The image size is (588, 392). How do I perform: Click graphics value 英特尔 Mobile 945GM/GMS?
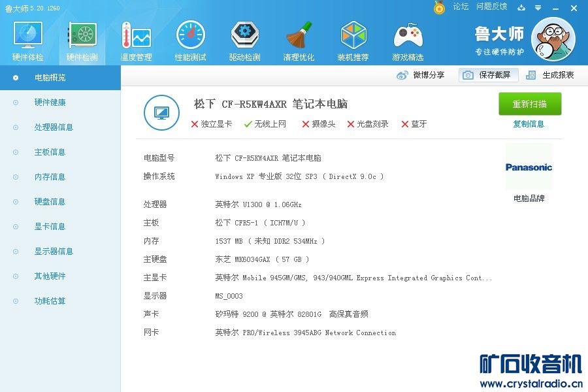click(353, 278)
